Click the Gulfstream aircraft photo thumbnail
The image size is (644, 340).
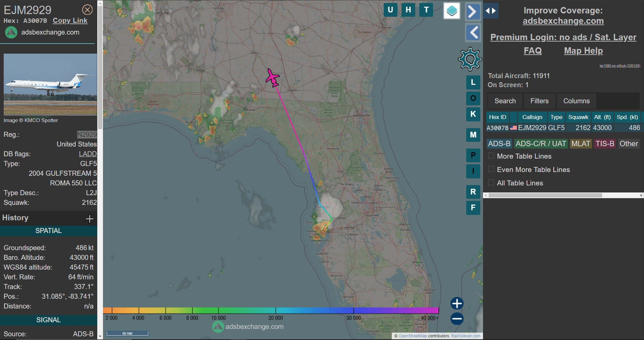pos(50,84)
